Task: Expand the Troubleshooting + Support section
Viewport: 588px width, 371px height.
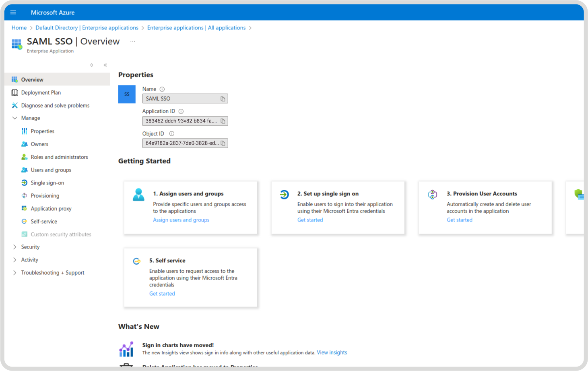Action: 15,273
